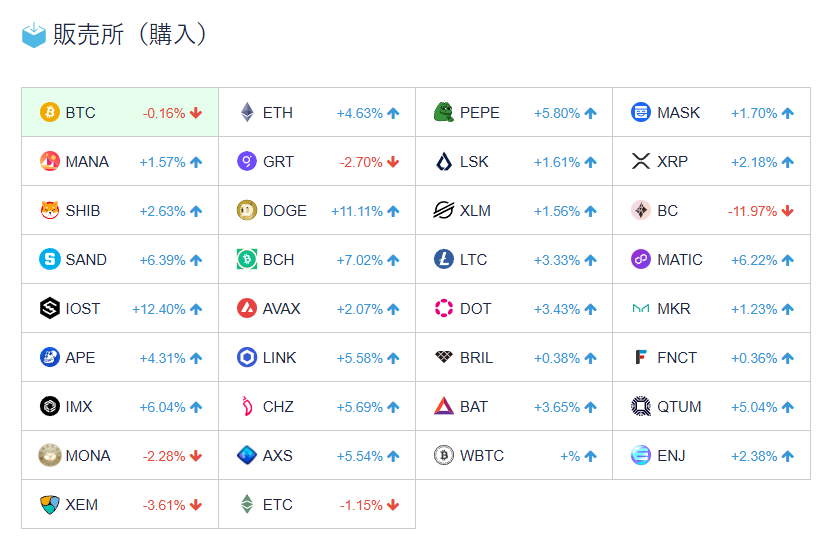Choose the WBTC label
This screenshot has width=825, height=544.
[482, 455]
